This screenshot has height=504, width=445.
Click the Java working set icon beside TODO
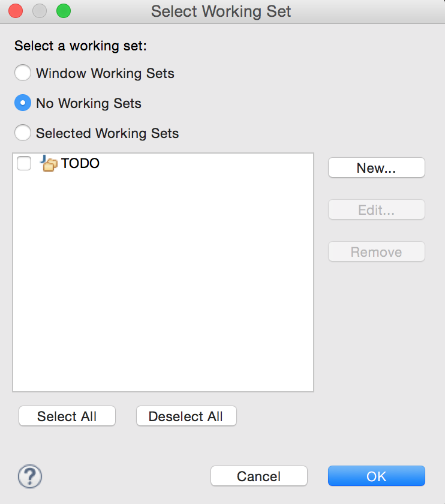click(49, 163)
